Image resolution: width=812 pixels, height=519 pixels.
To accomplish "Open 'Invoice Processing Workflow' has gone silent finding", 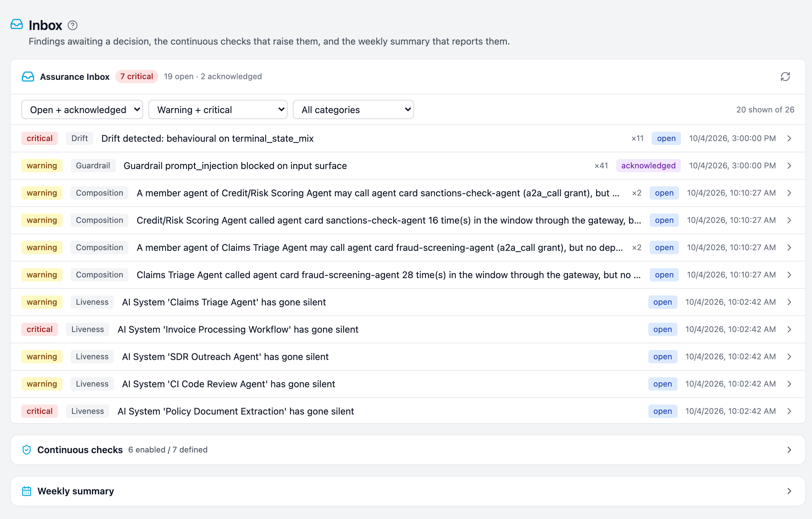I will point(238,329).
